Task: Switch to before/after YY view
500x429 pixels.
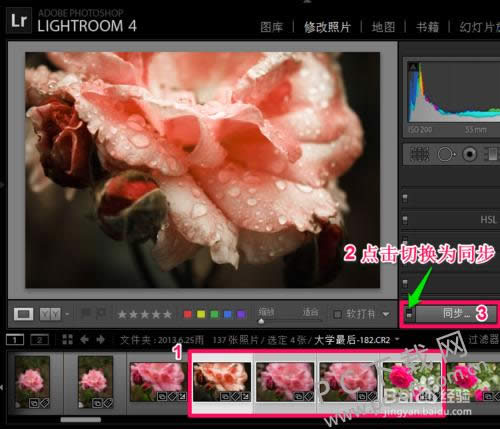Action: pyautogui.click(x=50, y=314)
